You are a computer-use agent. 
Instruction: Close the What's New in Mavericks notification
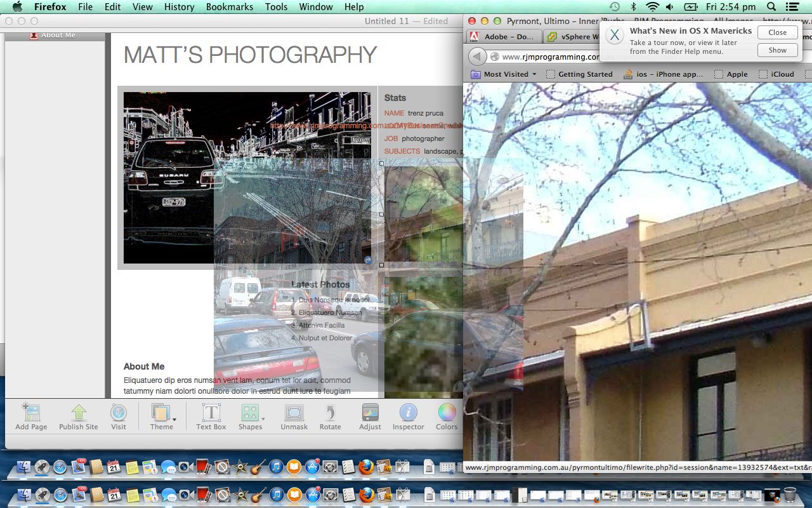pyautogui.click(x=777, y=32)
